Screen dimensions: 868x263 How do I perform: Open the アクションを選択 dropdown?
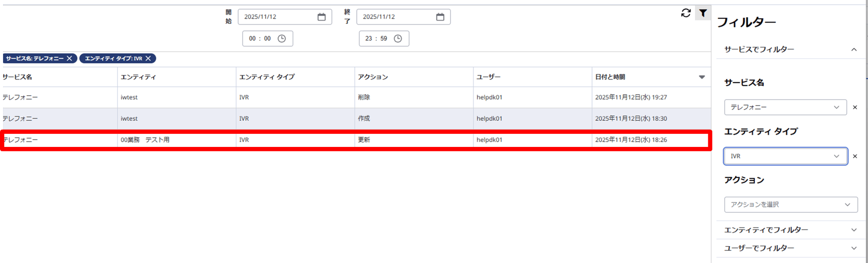pyautogui.click(x=790, y=205)
